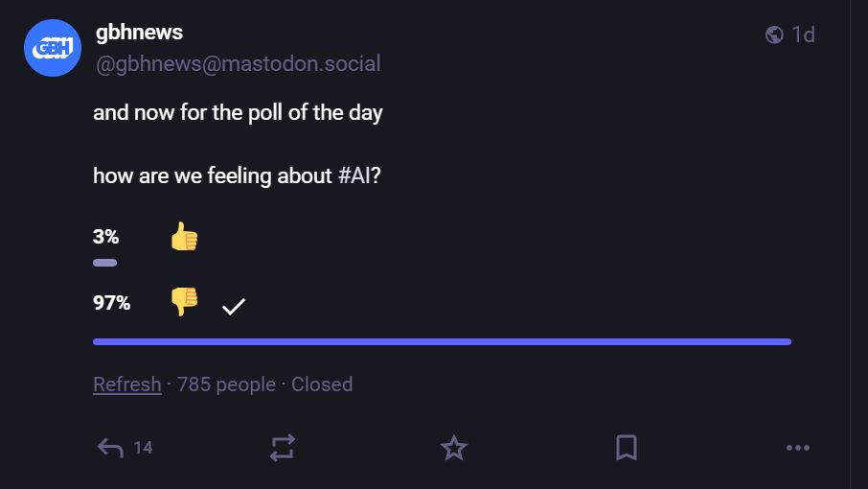Click the reply count 14

[143, 448]
